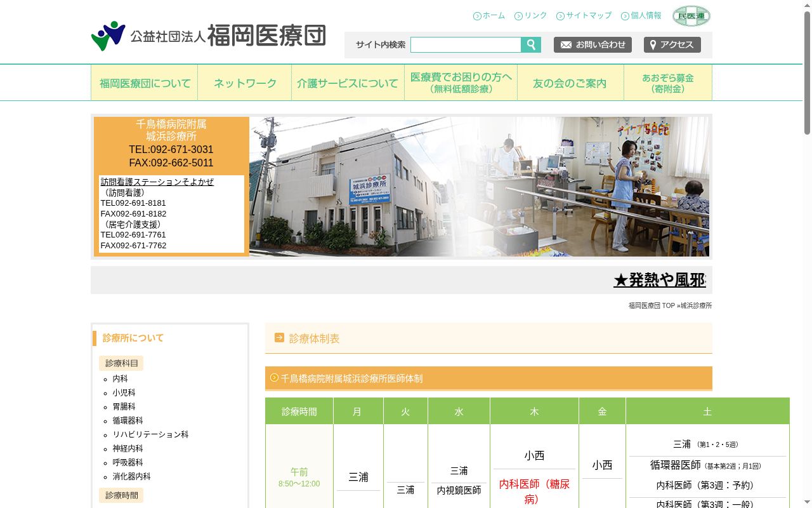This screenshot has height=508, width=812.
Task: Open ネットワーク menu
Action: pyautogui.click(x=245, y=83)
